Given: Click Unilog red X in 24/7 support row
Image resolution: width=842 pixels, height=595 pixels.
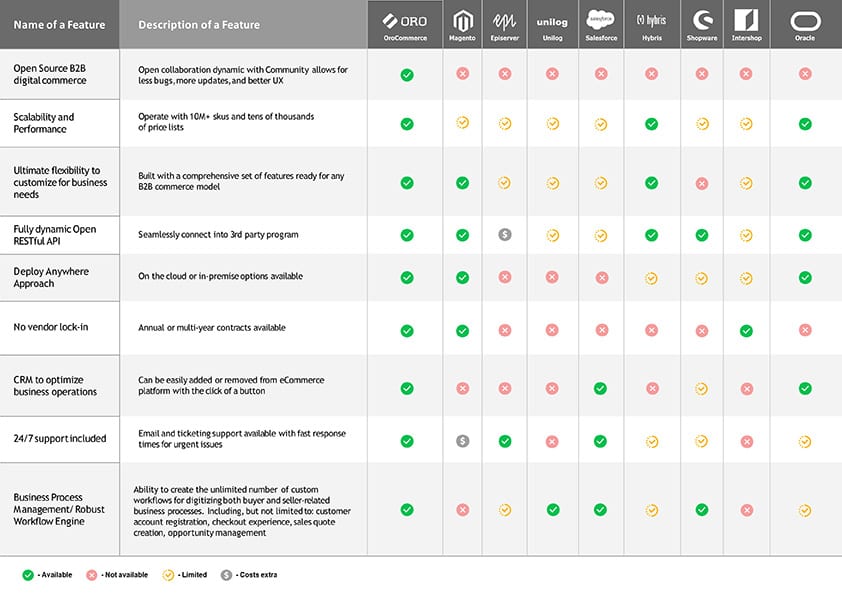Looking at the screenshot, I should coord(552,442).
